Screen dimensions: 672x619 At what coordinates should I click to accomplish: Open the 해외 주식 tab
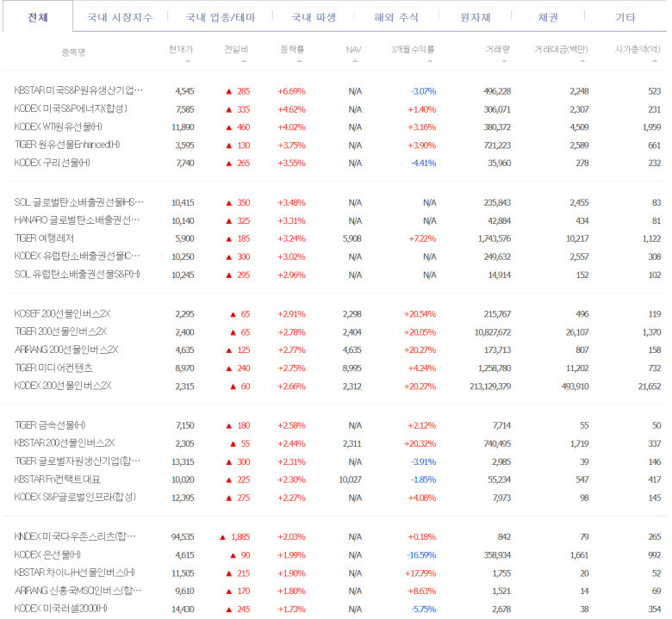click(x=396, y=17)
